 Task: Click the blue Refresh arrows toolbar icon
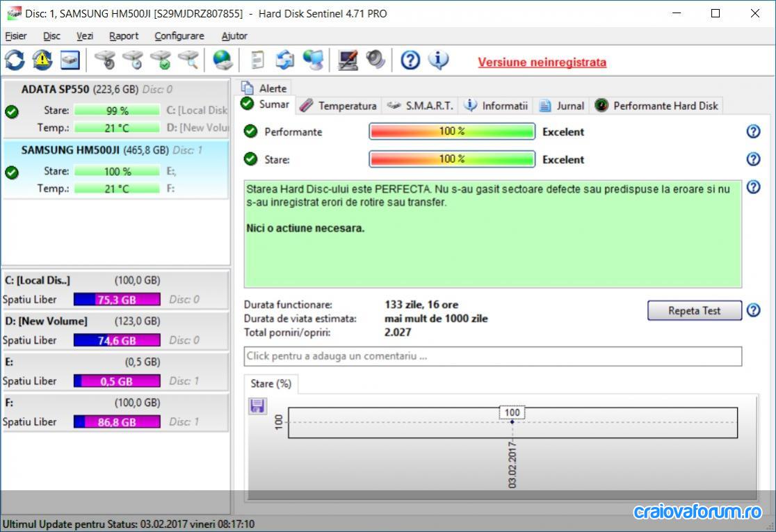coord(15,61)
